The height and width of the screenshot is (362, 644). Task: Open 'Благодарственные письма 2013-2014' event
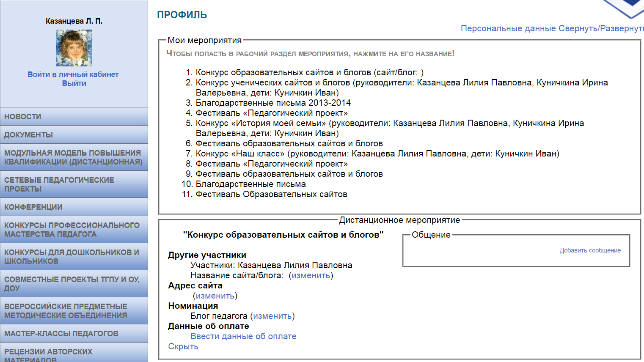[273, 103]
